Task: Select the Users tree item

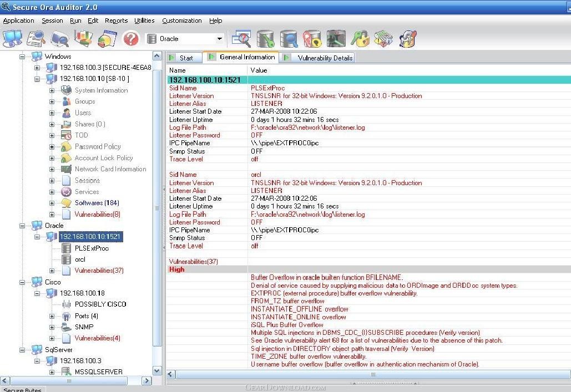Action: coord(83,113)
